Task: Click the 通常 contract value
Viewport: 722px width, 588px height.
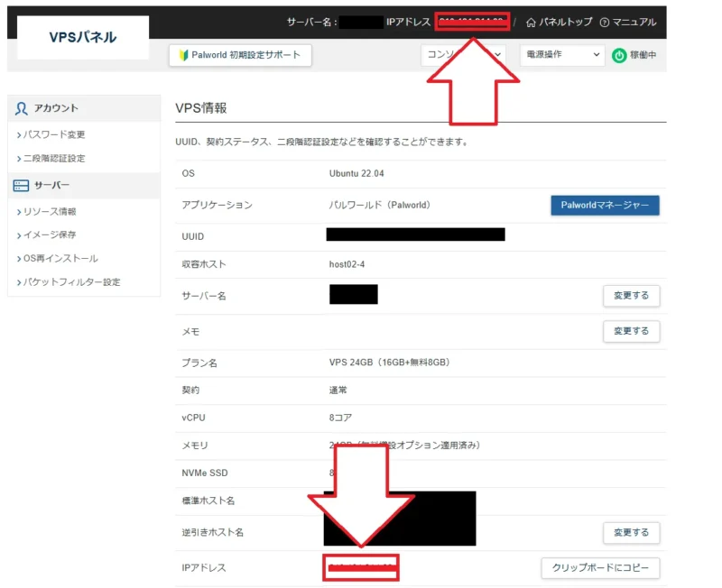Action: tap(338, 390)
